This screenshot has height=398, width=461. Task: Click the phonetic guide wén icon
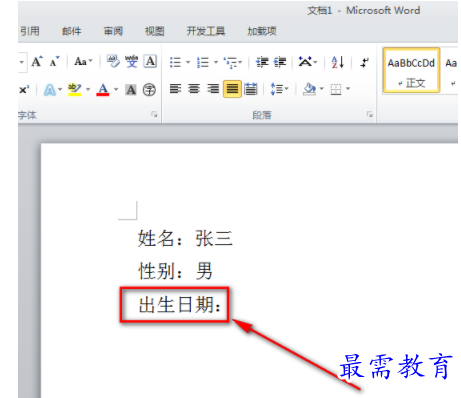point(131,62)
